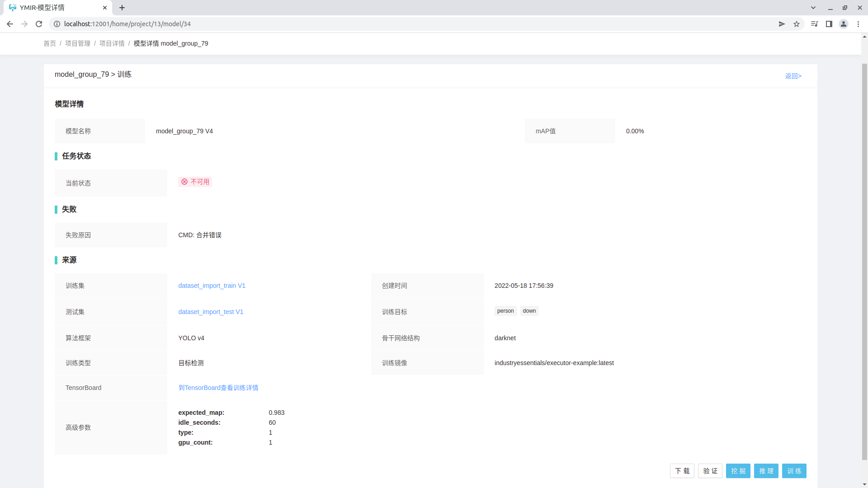Open the TensorBoard training details link
This screenshot has height=488, width=868.
pos(218,388)
